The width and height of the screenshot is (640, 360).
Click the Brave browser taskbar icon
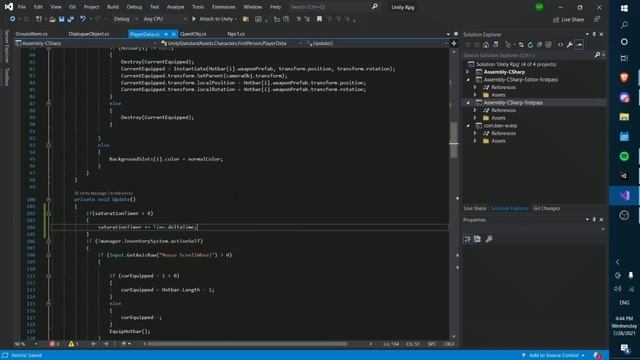point(624,78)
